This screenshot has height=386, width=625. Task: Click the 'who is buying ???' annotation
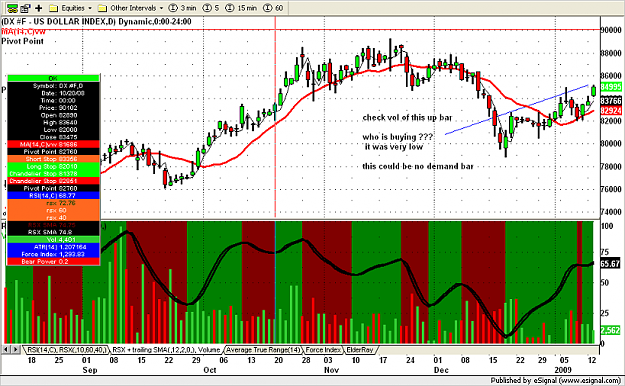397,137
